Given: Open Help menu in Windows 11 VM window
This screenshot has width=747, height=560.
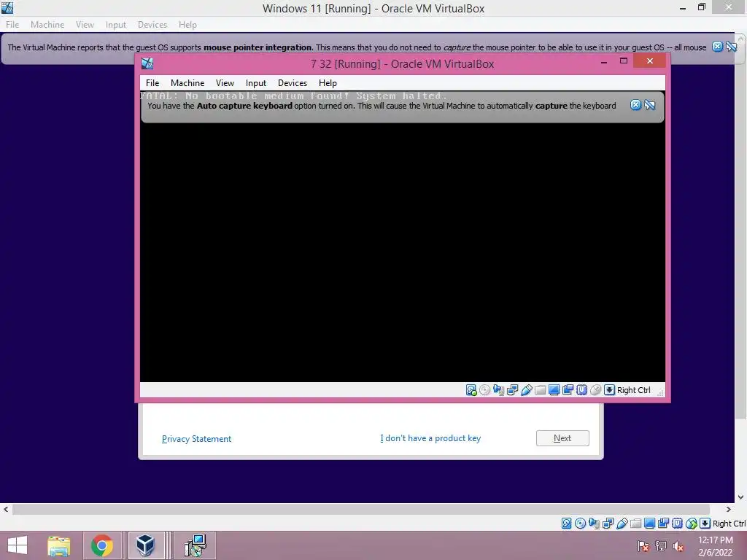Looking at the screenshot, I should 187,25.
